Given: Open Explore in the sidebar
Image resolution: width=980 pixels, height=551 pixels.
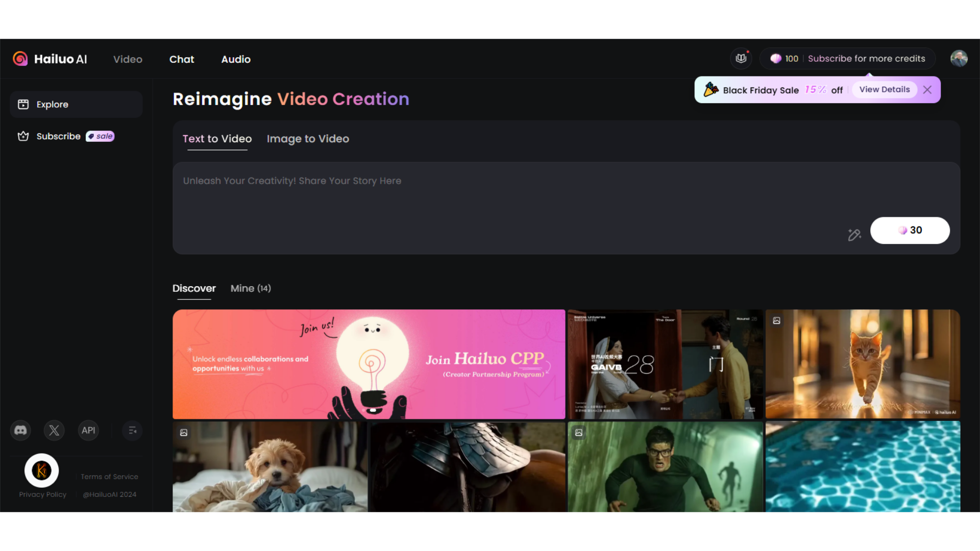Looking at the screenshot, I should [x=76, y=104].
